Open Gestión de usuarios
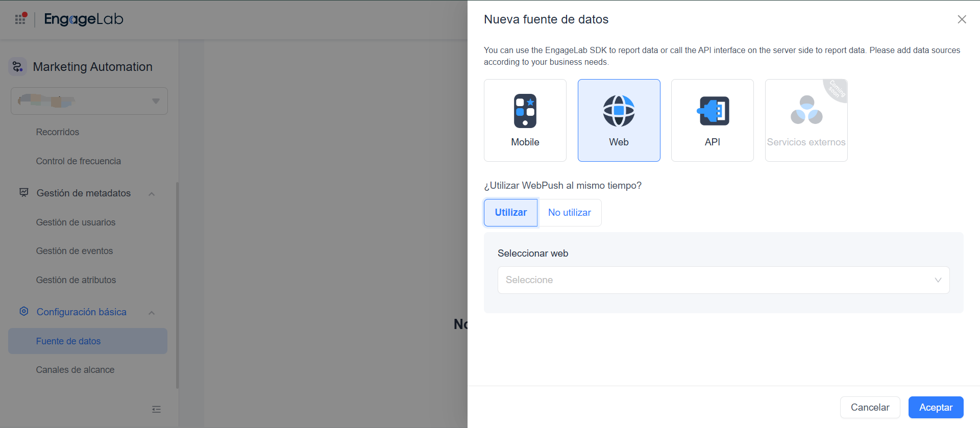980x428 pixels. tap(76, 222)
